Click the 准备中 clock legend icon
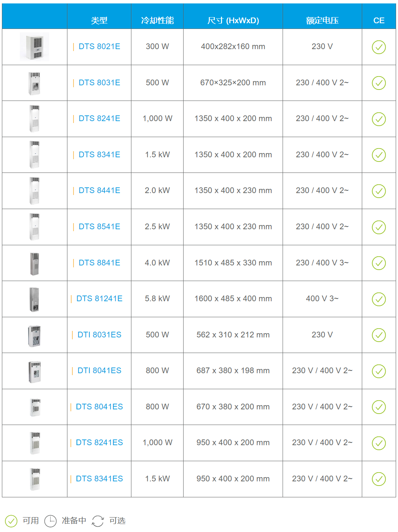 (x=50, y=521)
